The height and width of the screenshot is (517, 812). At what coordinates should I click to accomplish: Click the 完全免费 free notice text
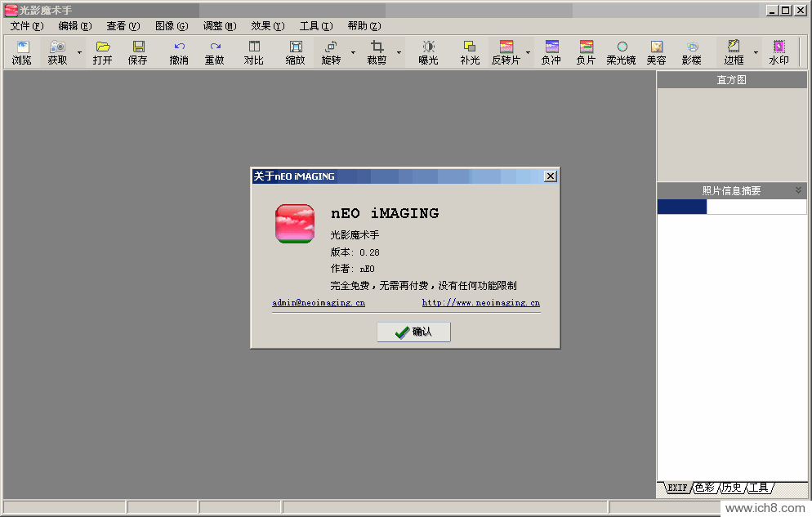[x=424, y=286]
